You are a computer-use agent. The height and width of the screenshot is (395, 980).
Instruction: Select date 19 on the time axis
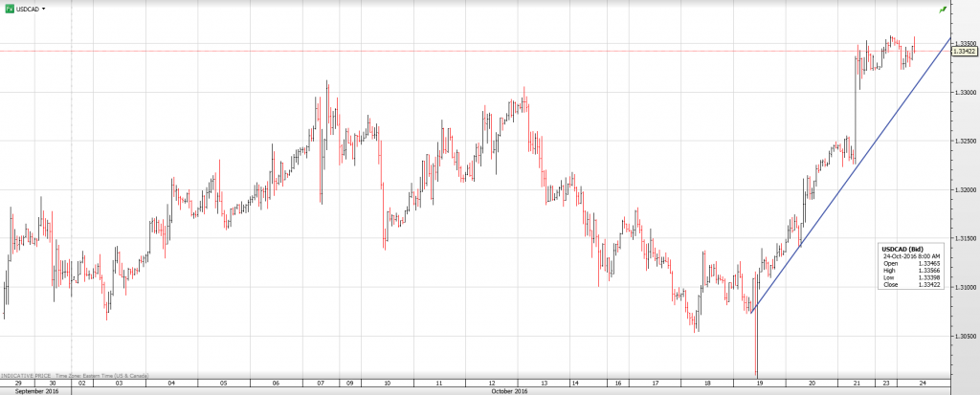(x=760, y=383)
